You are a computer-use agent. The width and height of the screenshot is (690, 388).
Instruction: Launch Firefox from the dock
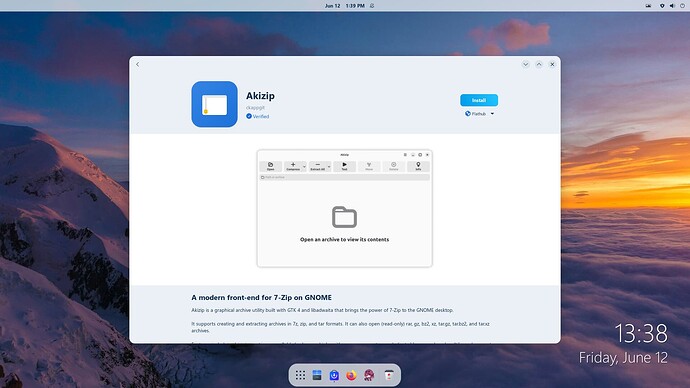click(351, 375)
